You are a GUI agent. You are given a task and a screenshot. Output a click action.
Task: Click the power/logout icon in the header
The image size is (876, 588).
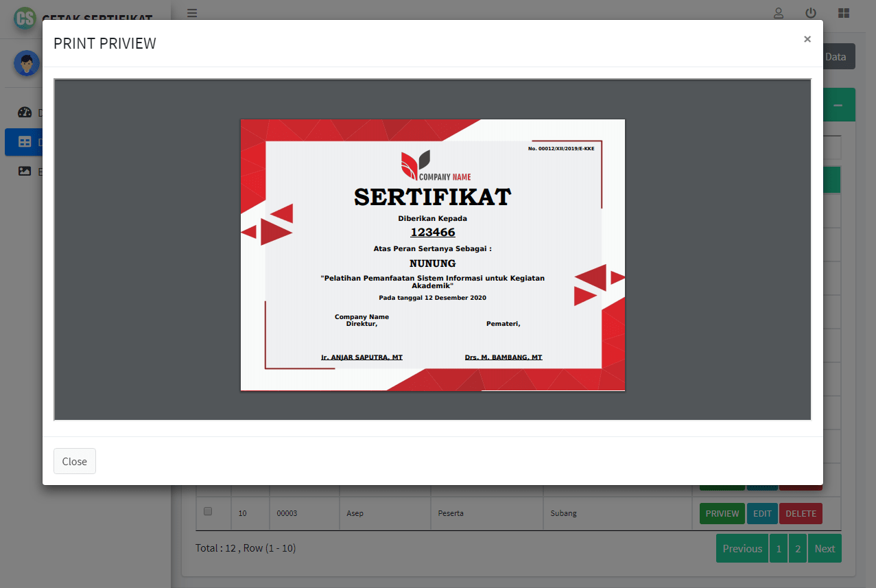coord(810,13)
